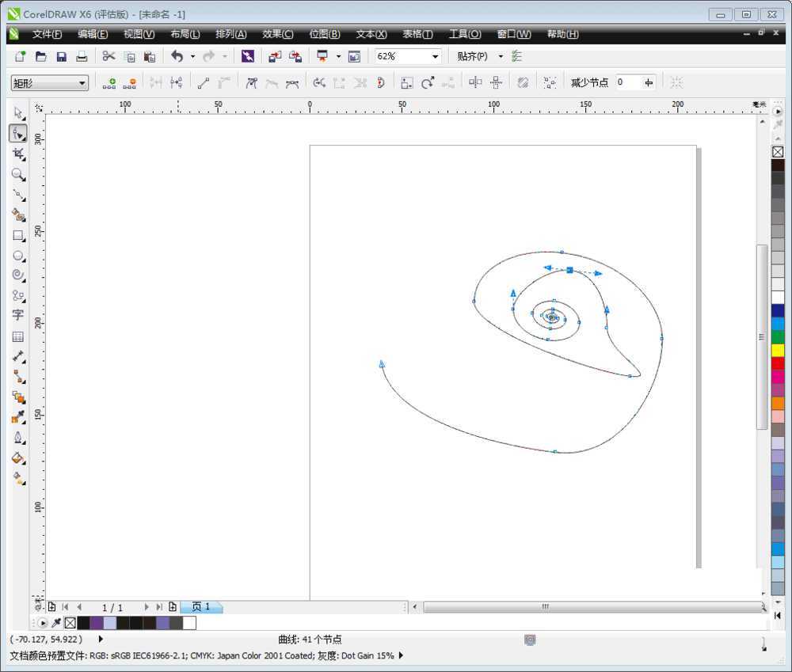The image size is (792, 672).
Task: Click the Print icon
Action: point(82,55)
